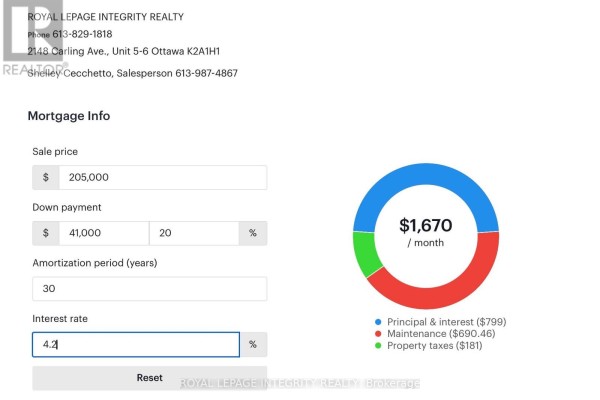Click the $1,670 / month total
The width and height of the screenshot is (600, 400).
coord(426,232)
